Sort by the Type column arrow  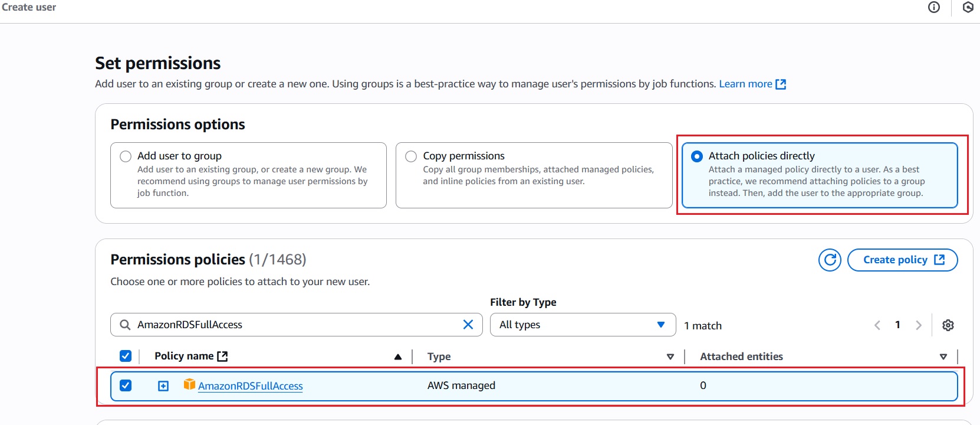coord(670,357)
